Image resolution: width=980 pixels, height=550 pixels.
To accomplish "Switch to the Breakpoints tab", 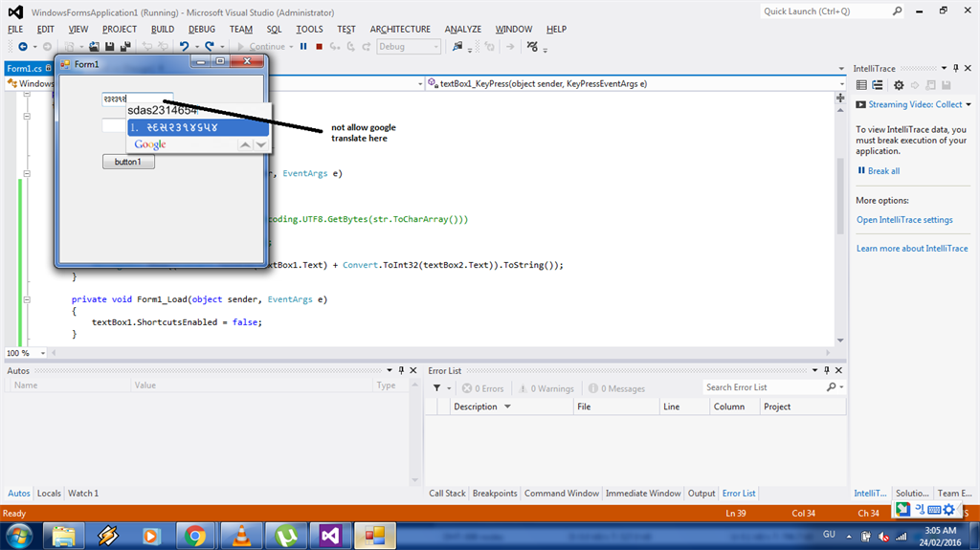I will [x=495, y=494].
